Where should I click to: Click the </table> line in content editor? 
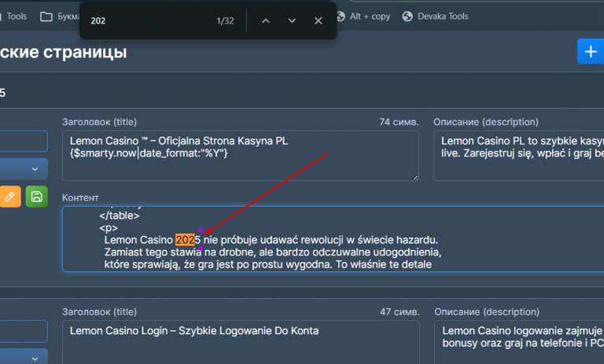[120, 215]
